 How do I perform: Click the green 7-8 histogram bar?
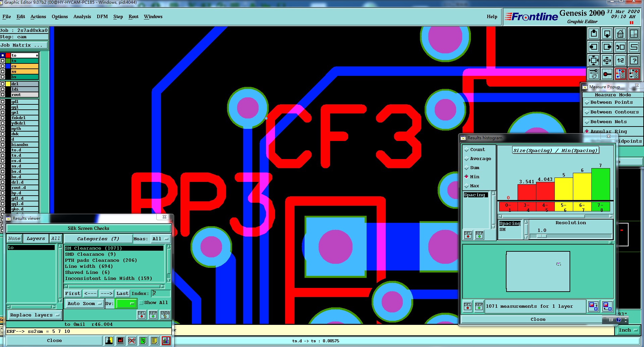tap(600, 184)
